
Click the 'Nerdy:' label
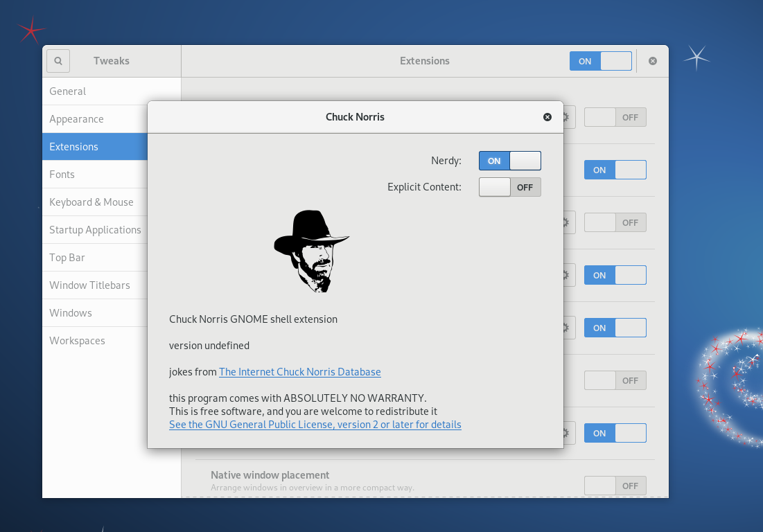pos(446,161)
